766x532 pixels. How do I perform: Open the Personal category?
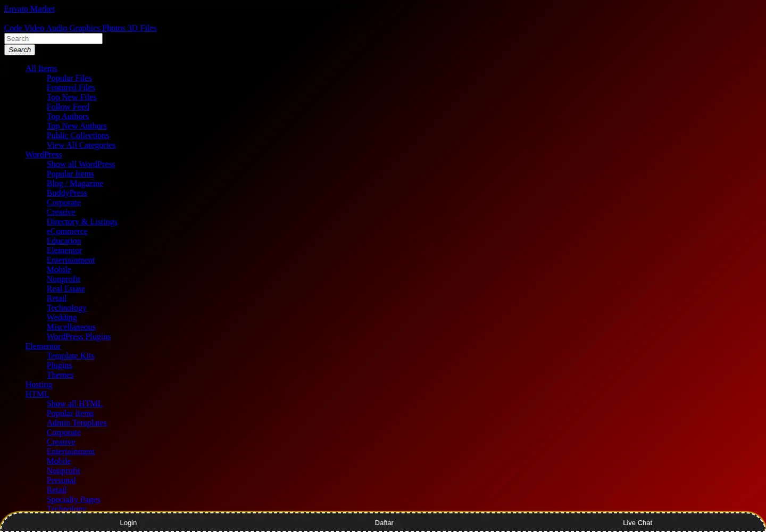coord(61,480)
